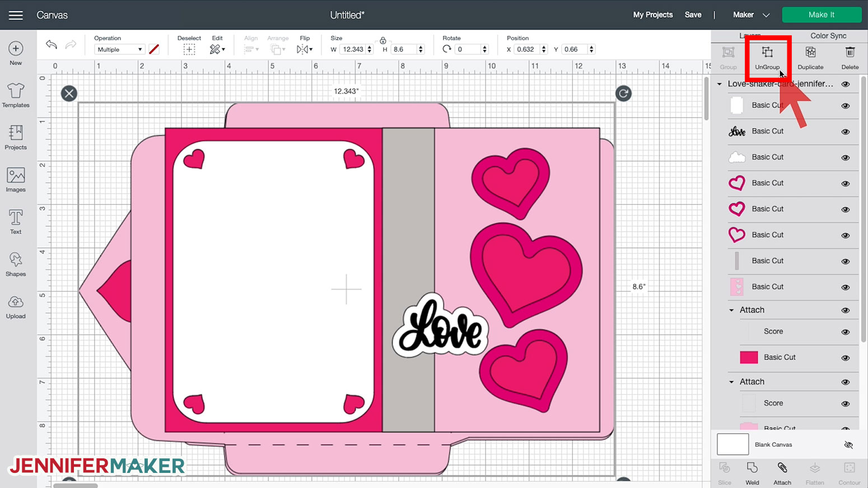The height and width of the screenshot is (488, 868).
Task: Click the rotate handle on the selection
Action: (623, 93)
